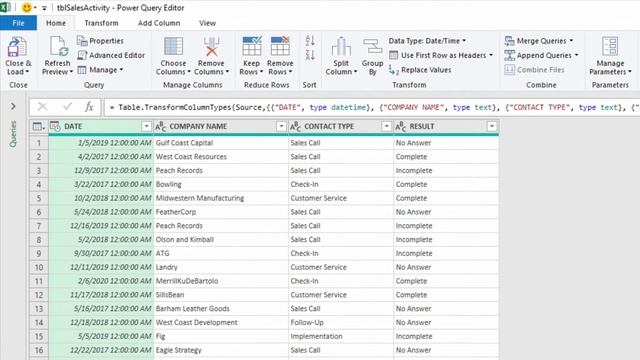Viewport: 640px width, 360px height.
Task: Open query Properties
Action: pyautogui.click(x=100, y=41)
